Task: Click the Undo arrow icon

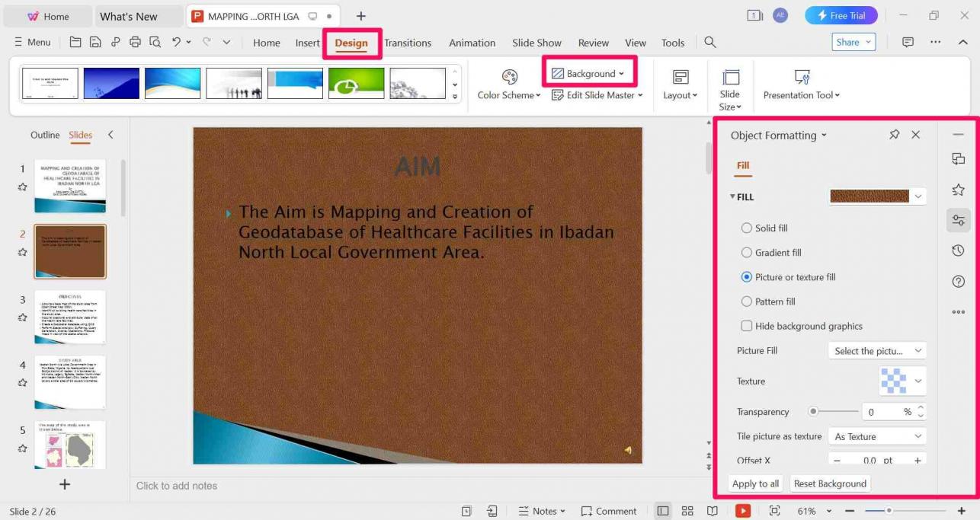Action: pyautogui.click(x=177, y=43)
